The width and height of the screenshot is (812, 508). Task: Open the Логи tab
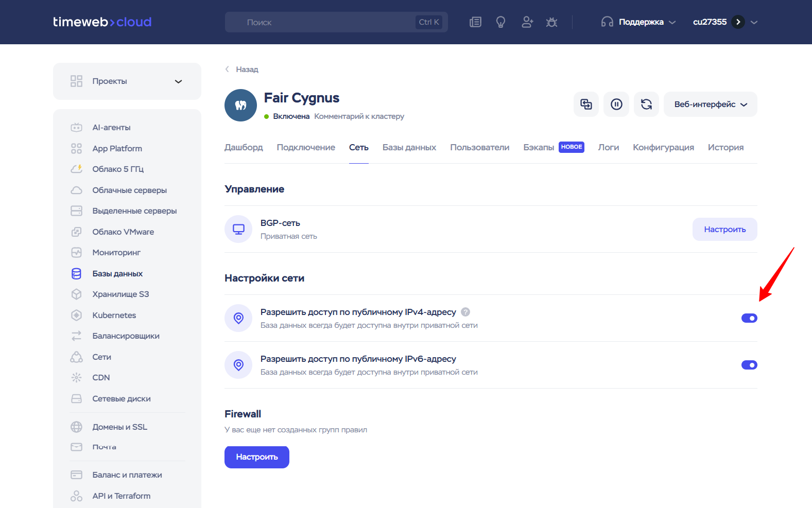[x=609, y=147]
